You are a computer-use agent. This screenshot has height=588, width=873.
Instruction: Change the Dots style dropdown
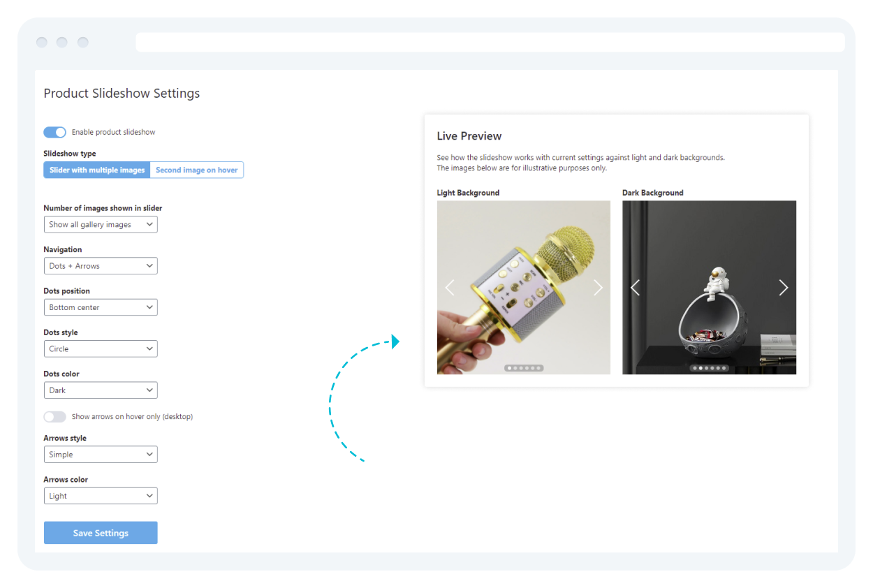coord(101,349)
